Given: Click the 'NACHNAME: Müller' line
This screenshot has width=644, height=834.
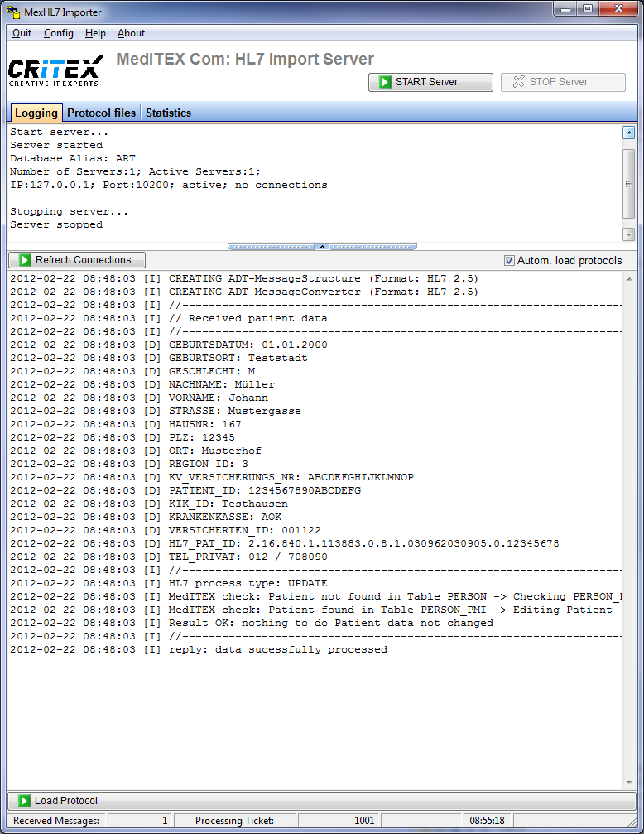Looking at the screenshot, I should click(x=142, y=384).
